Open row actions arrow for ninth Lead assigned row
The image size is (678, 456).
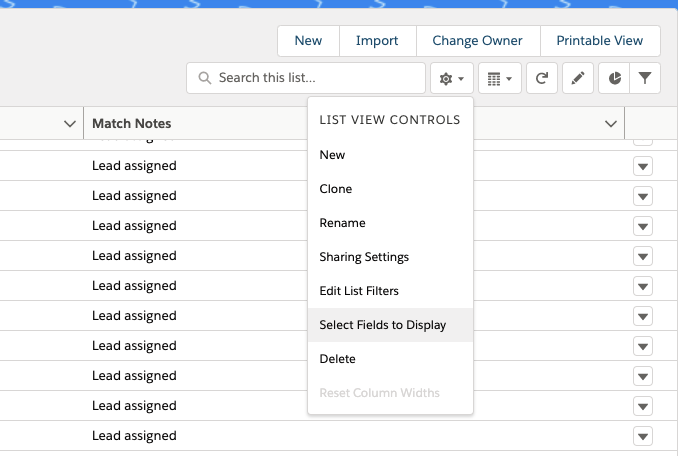643,406
